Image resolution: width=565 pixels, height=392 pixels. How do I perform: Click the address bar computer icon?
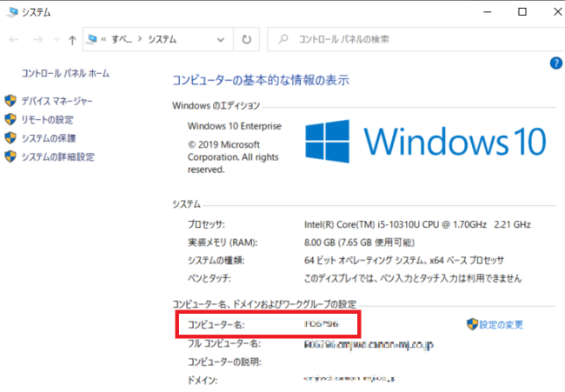pyautogui.click(x=92, y=39)
